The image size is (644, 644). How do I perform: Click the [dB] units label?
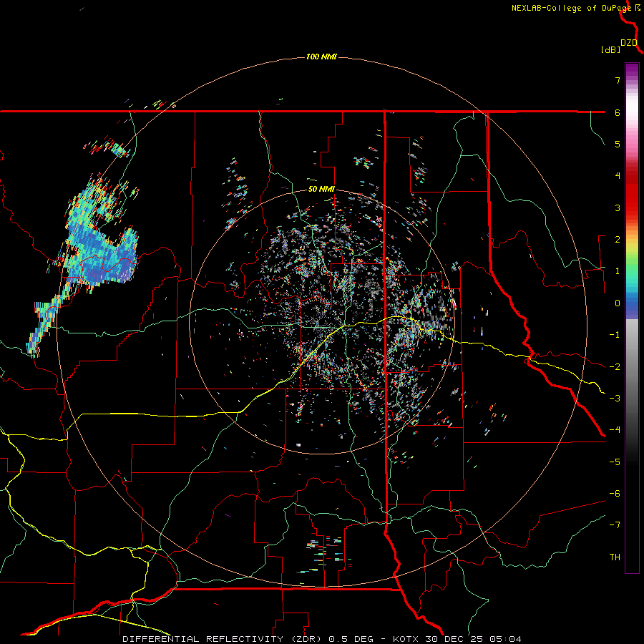[610, 49]
